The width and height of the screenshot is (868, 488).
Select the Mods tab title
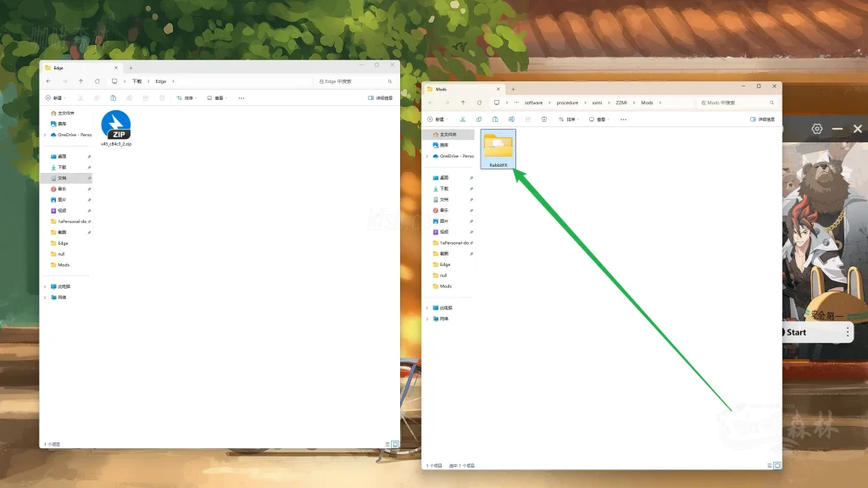(x=441, y=89)
